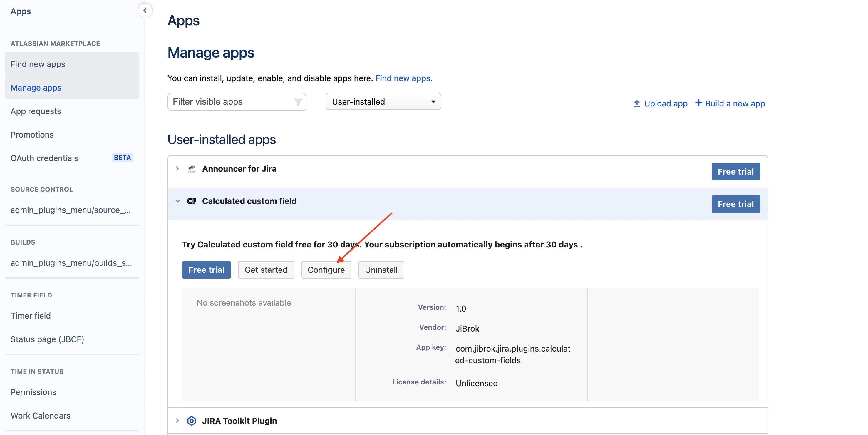Open the User-installed dropdown

(383, 102)
